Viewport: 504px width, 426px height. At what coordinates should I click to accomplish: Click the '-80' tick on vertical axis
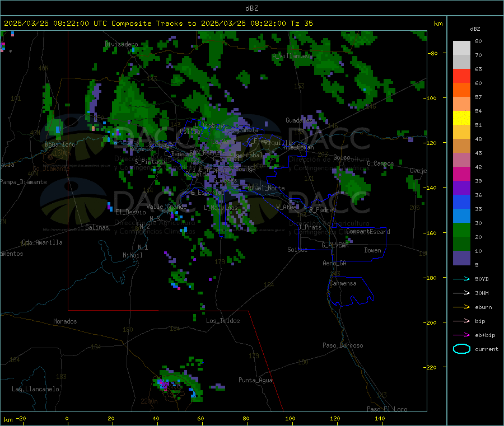[433, 53]
